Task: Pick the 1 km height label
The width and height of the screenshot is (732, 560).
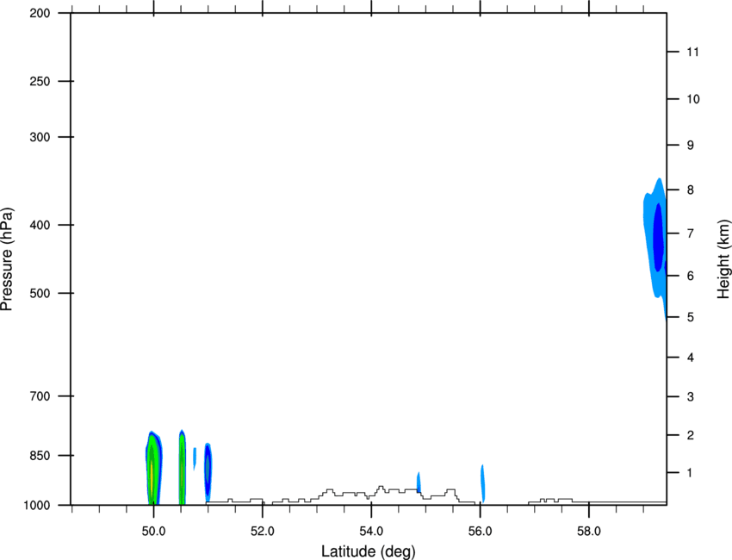Action: (691, 473)
